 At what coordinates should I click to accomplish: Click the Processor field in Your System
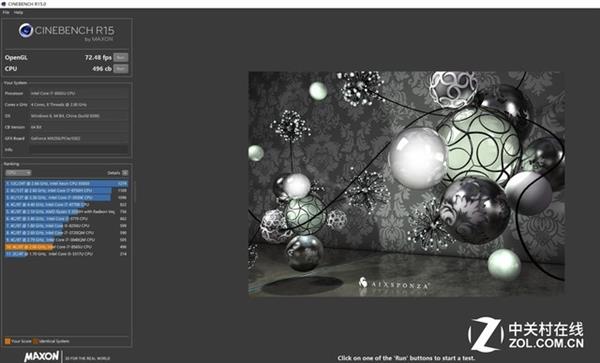(x=79, y=93)
